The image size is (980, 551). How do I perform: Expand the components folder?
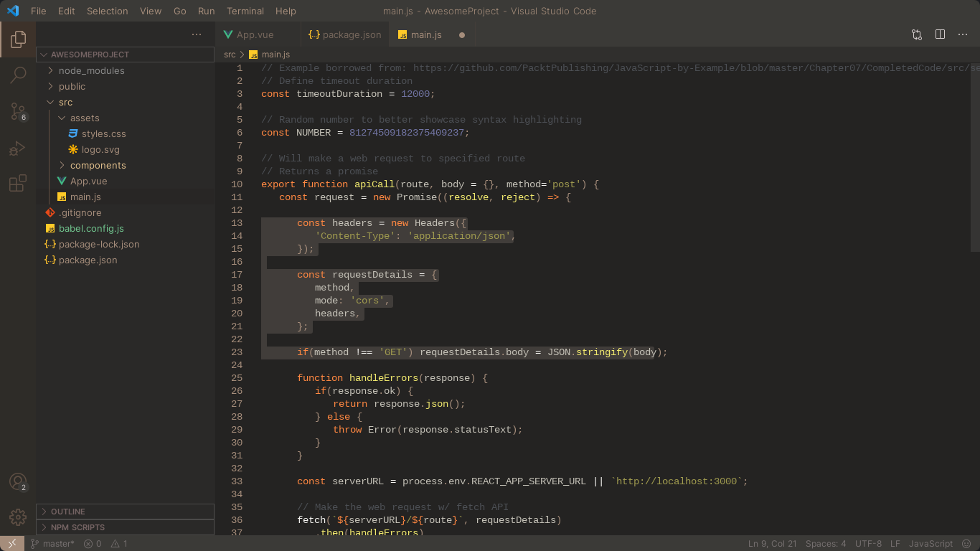coord(126,165)
